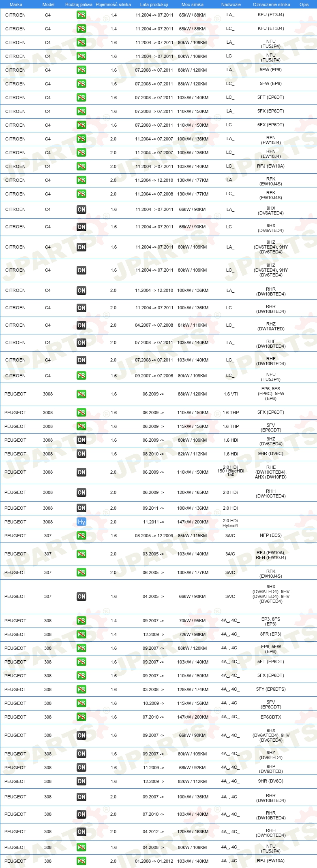This screenshot has width=317, height=868.
Task: Click PB icon in Peugeot 308 EP6CDTX row
Action: pyautogui.click(x=81, y=717)
